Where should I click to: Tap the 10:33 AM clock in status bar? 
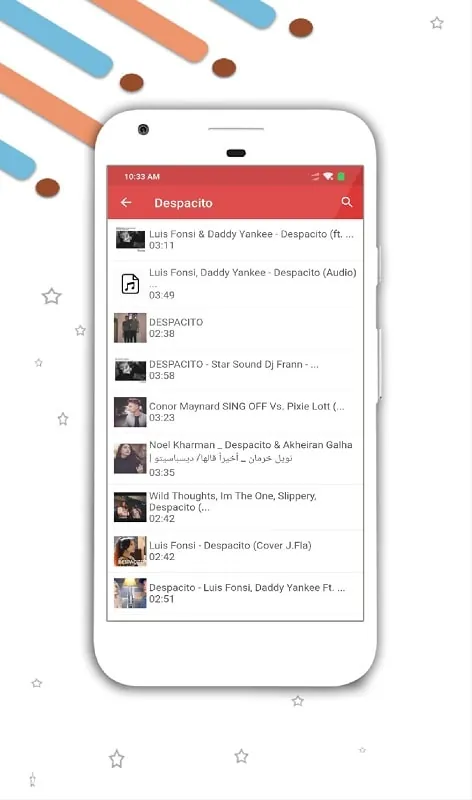tap(142, 177)
